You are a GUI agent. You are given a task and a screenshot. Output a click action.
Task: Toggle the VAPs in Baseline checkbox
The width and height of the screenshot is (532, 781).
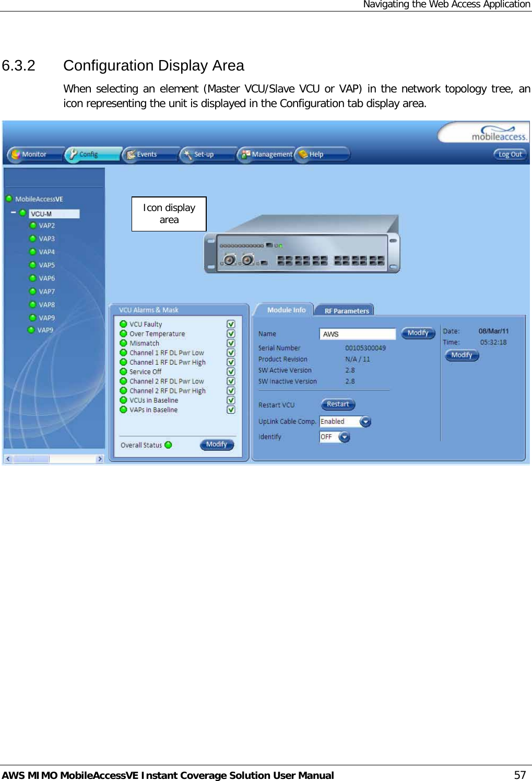coord(231,410)
